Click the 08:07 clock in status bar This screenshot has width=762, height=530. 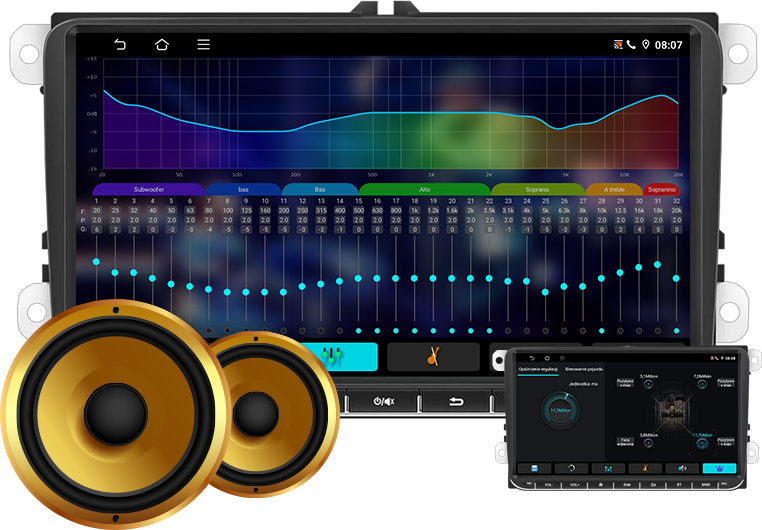click(x=669, y=45)
